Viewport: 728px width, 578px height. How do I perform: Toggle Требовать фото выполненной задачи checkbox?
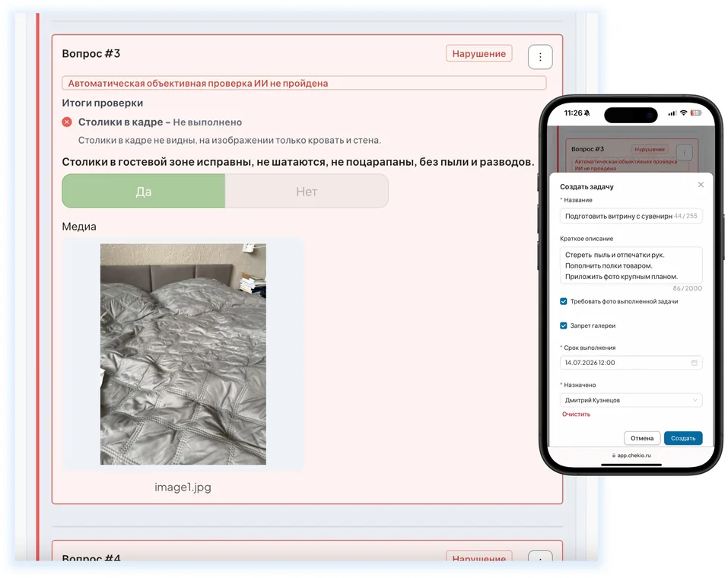[563, 301]
